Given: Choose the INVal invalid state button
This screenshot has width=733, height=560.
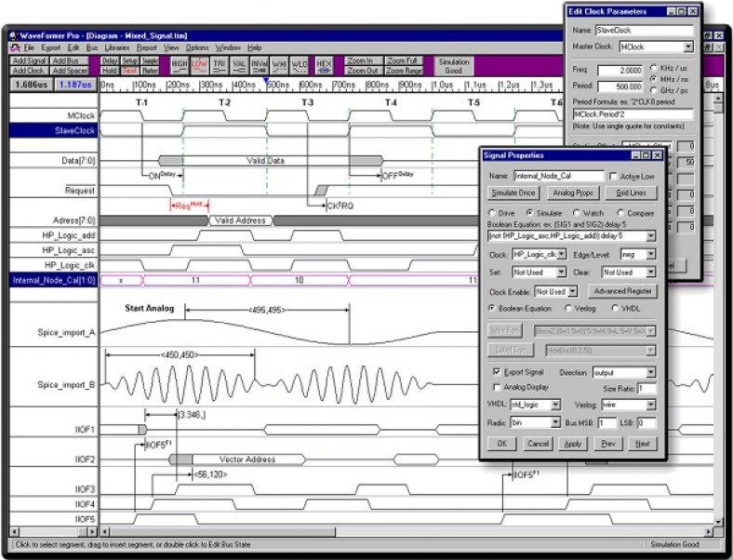Looking at the screenshot, I should 260,65.
